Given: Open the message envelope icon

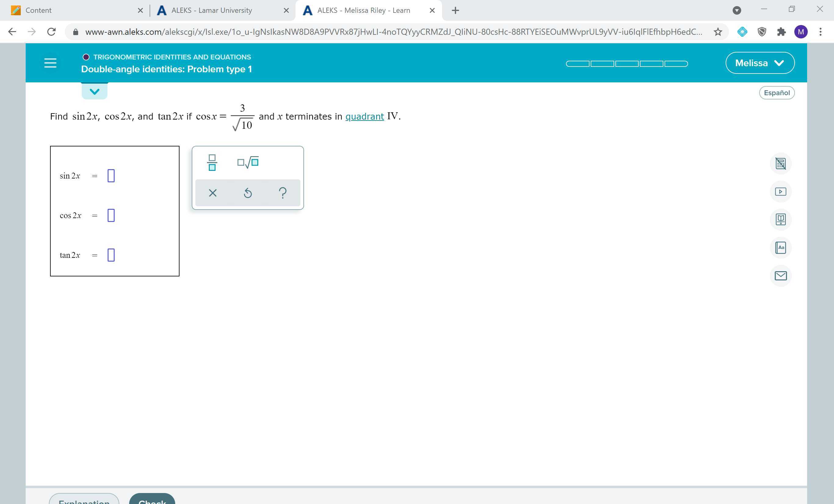Looking at the screenshot, I should click(x=781, y=276).
